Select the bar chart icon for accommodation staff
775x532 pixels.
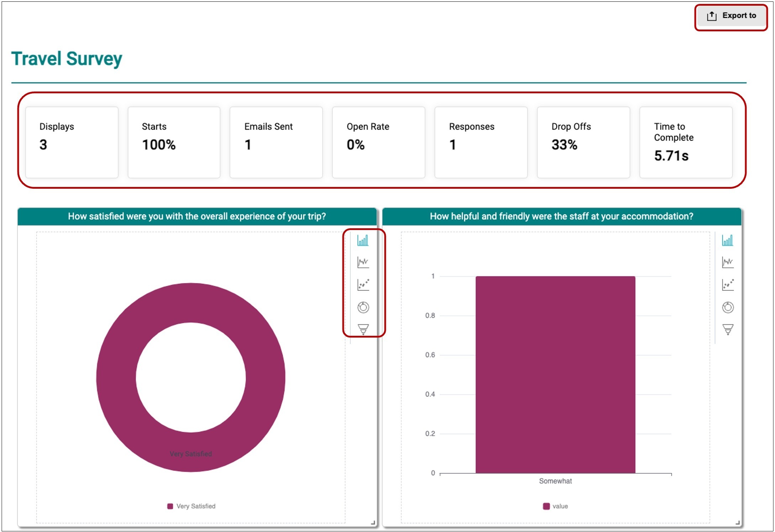[x=728, y=240]
